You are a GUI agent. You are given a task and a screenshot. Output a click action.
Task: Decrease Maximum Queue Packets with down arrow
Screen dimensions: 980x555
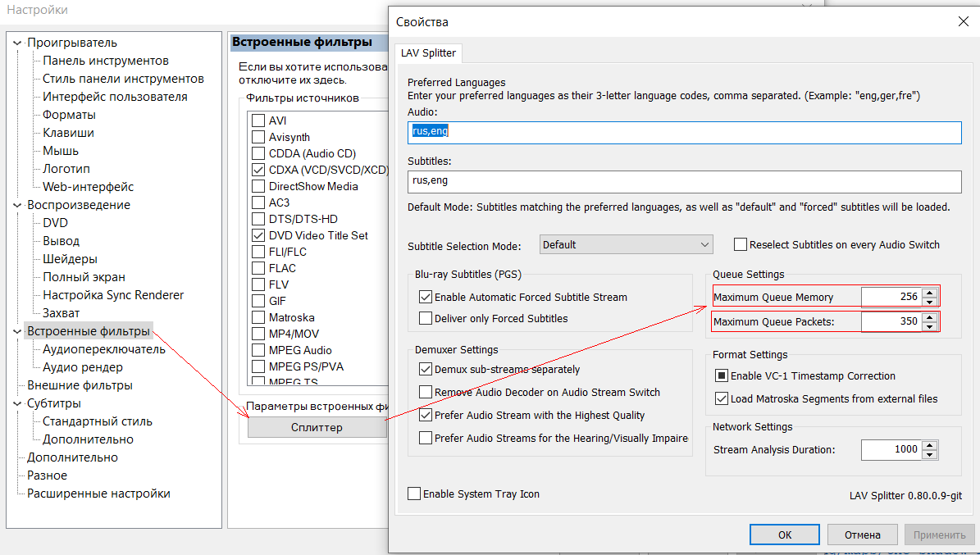click(929, 326)
